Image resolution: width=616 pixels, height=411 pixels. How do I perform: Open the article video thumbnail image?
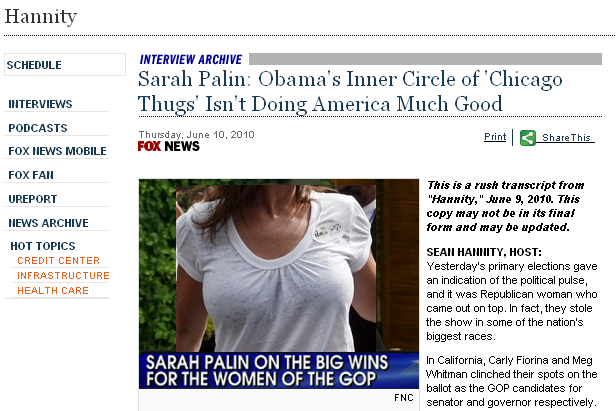(279, 266)
